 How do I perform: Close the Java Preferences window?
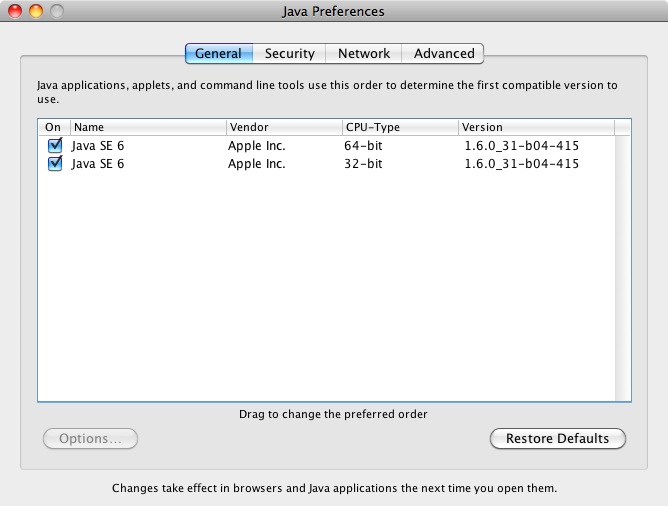coord(15,11)
